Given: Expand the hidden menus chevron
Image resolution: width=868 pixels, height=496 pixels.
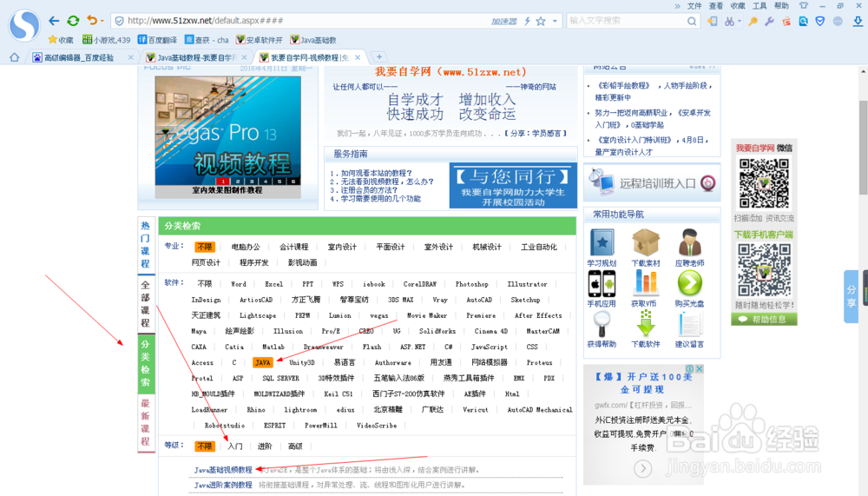Looking at the screenshot, I should pos(678,6).
